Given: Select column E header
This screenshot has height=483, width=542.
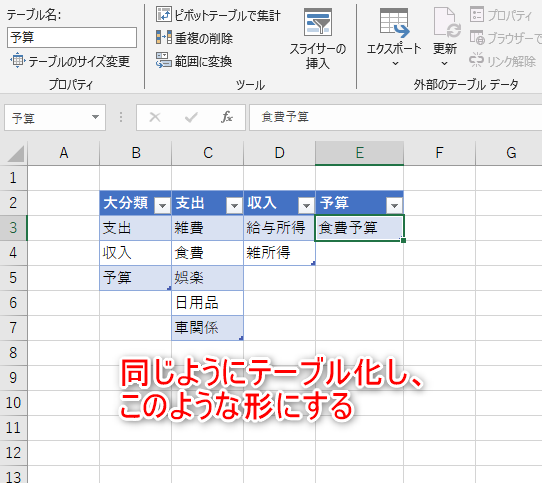Looking at the screenshot, I should pyautogui.click(x=359, y=153).
